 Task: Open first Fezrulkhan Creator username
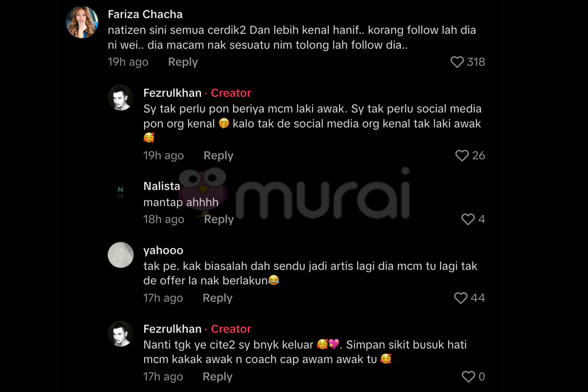click(x=172, y=93)
